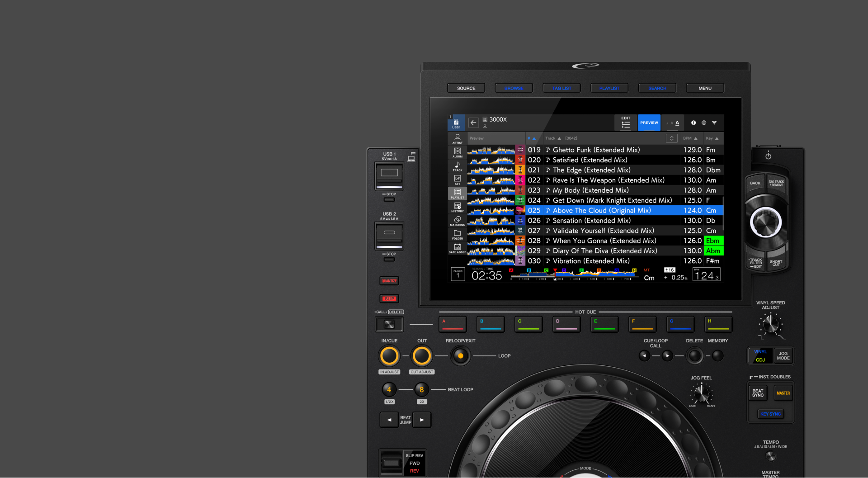Switch the VINYL/CDJ jog mode indicator

(760, 356)
